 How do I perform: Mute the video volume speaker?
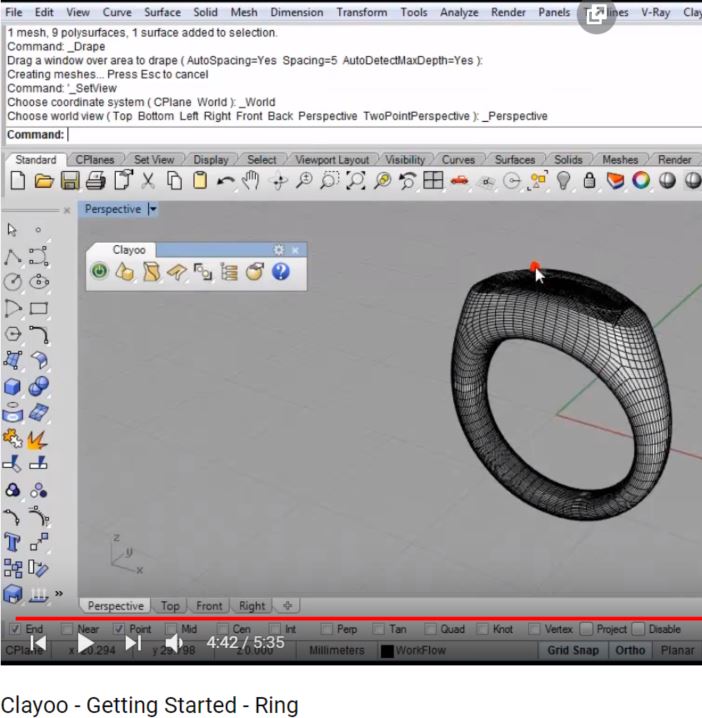[174, 643]
